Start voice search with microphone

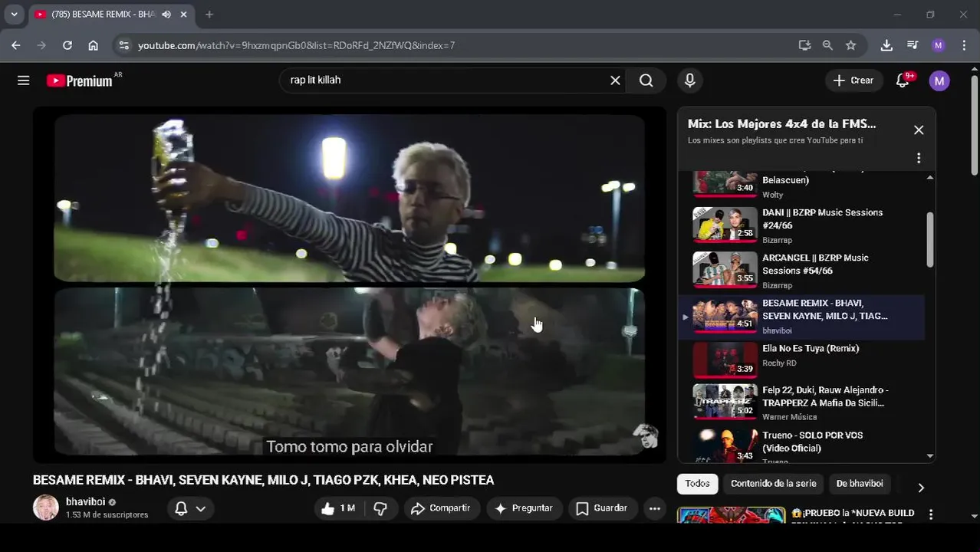689,80
